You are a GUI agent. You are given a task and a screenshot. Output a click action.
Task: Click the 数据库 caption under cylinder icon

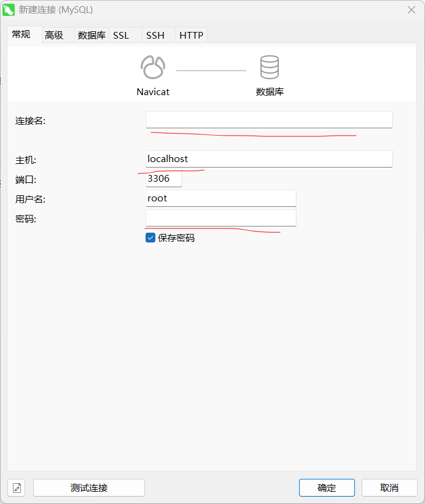270,92
